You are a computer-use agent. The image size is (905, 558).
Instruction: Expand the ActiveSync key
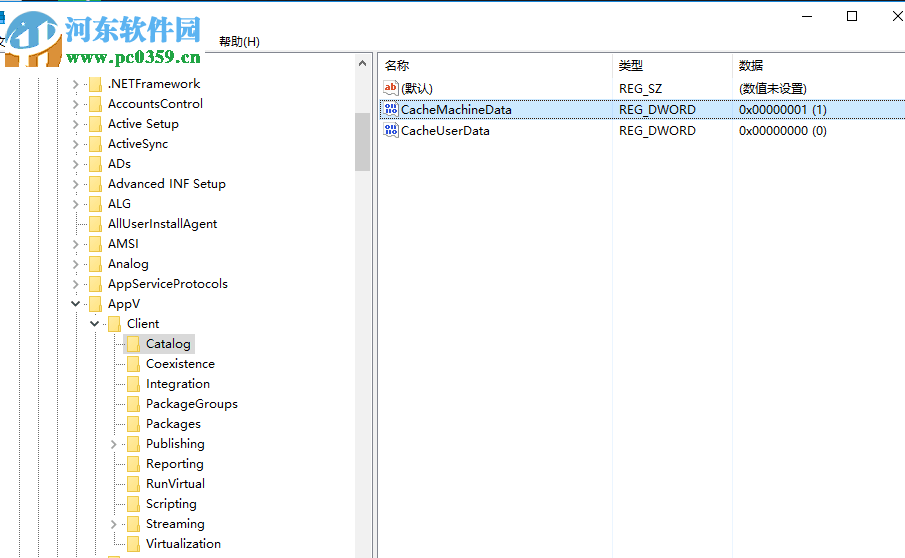(x=76, y=144)
